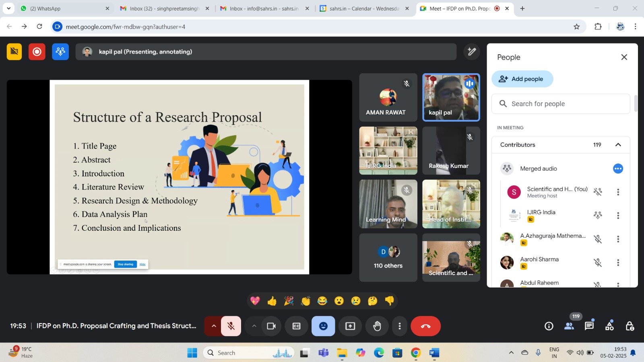Open the host controls lock icon
Screen dimensions: 644x362
[630, 326]
